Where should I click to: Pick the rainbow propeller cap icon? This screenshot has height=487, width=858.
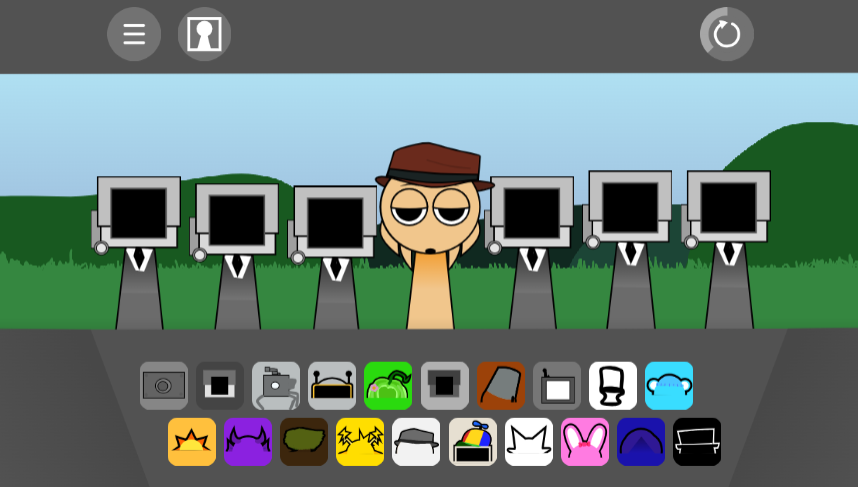click(472, 442)
